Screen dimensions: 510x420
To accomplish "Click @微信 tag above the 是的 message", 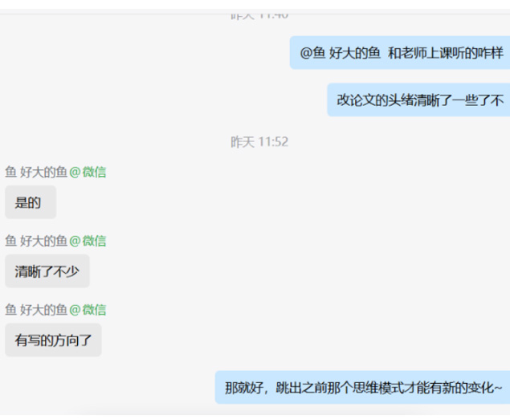I will [x=88, y=172].
